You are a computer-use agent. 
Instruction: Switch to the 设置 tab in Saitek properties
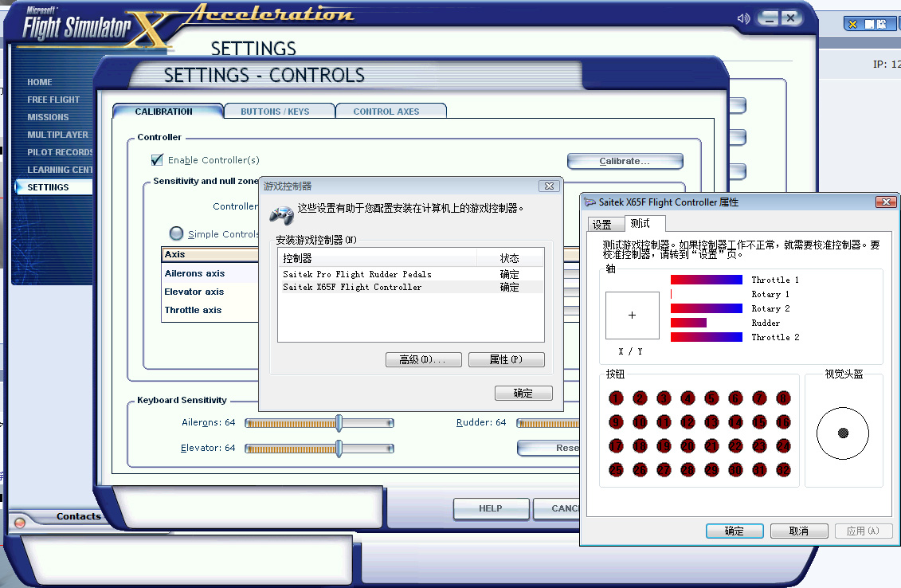point(605,225)
